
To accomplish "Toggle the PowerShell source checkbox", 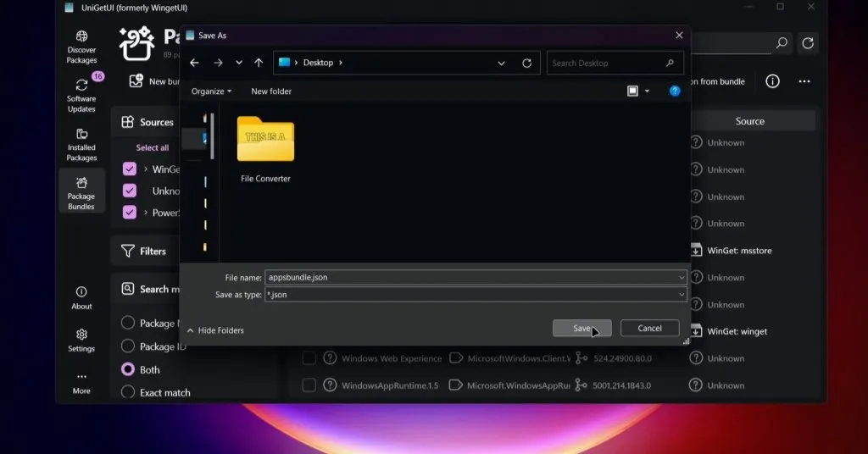I will coord(130,213).
